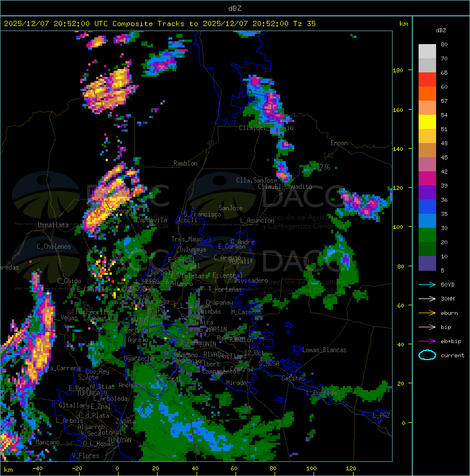Click the L_Asuncion label
This screenshot has width=470, height=476.
tap(257, 220)
